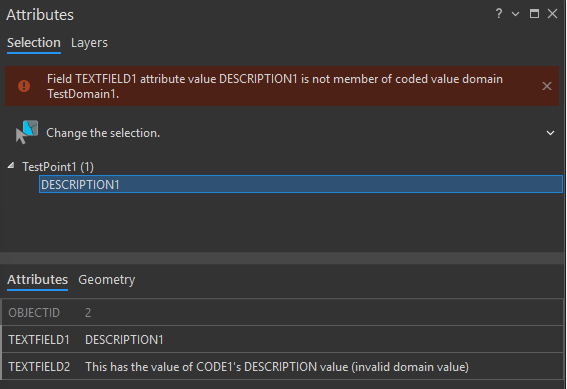The height and width of the screenshot is (389, 567).
Task: Open the Attributes pane help icon
Action: (x=499, y=14)
